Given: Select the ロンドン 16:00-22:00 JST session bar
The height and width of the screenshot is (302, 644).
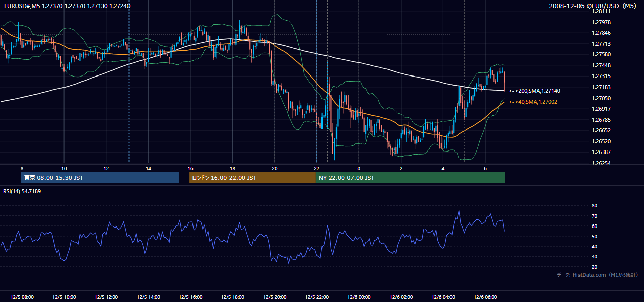Looking at the screenshot, I should coord(252,178).
